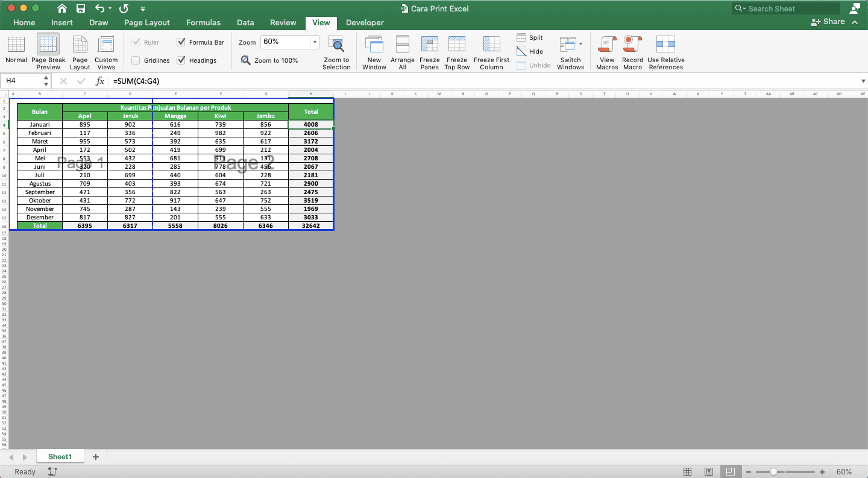Click the formula bar with =SUM(C4:G4)
This screenshot has height=478, width=868.
click(x=485, y=81)
